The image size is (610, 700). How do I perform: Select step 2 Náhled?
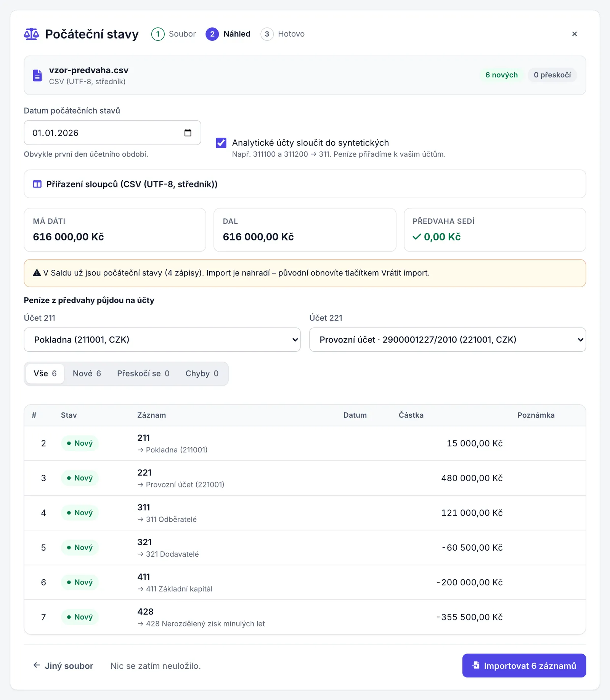click(228, 34)
